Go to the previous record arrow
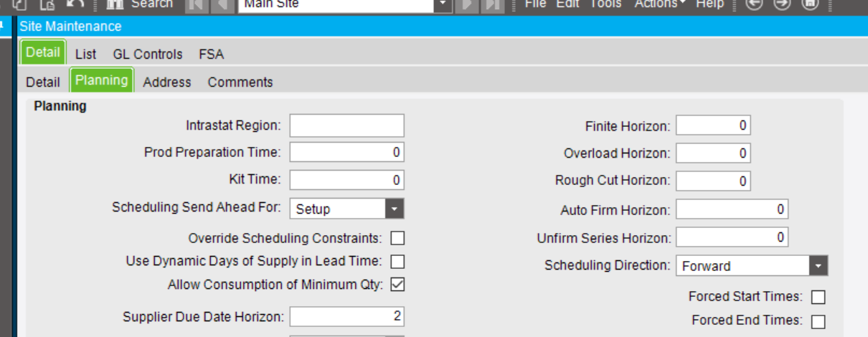Image resolution: width=868 pixels, height=337 pixels. tap(222, 4)
